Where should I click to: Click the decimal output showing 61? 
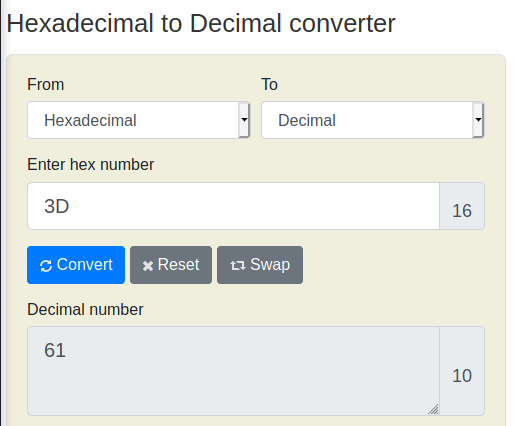click(233, 371)
